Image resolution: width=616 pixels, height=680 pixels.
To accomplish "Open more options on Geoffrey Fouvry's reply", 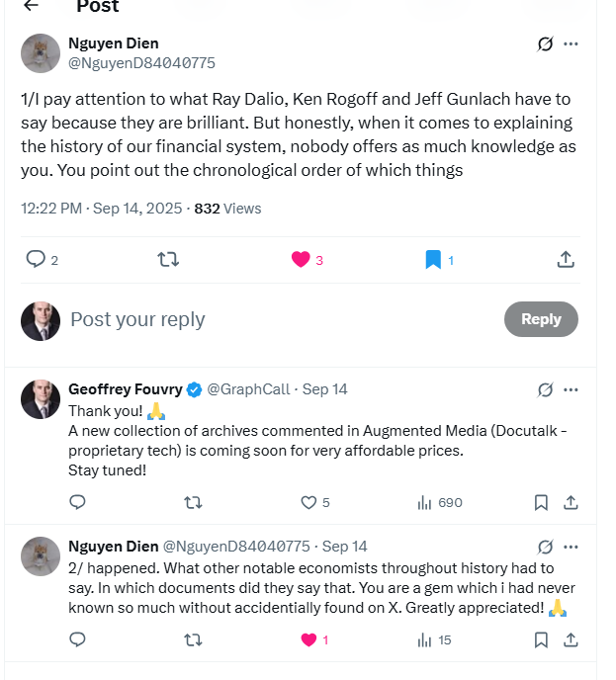I will coord(571,389).
